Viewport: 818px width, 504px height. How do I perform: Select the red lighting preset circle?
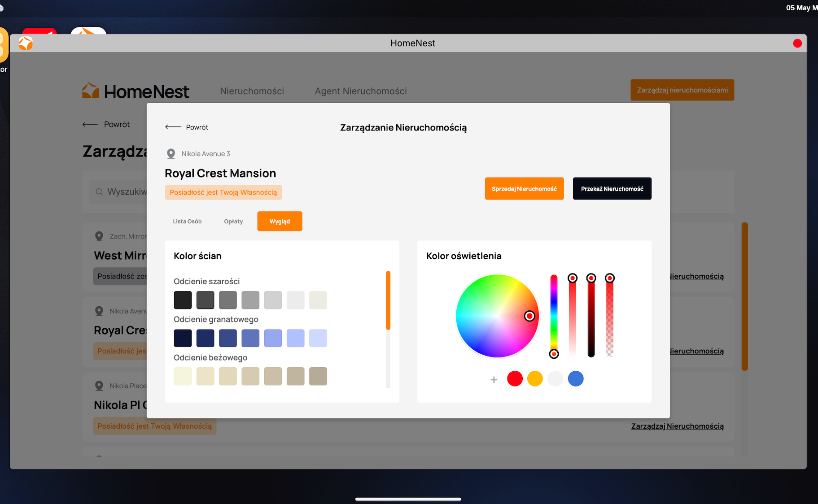tap(515, 379)
